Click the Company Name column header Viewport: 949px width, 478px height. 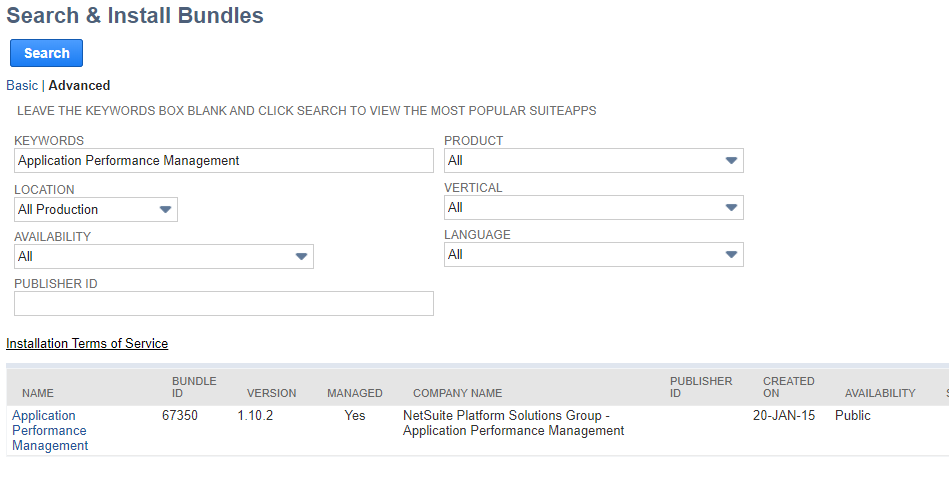coord(458,393)
